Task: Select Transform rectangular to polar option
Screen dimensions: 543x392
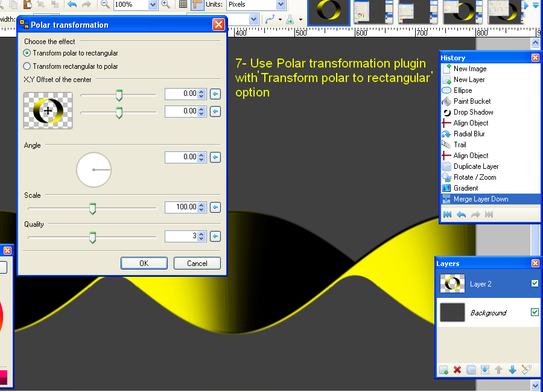Action: [x=71, y=66]
